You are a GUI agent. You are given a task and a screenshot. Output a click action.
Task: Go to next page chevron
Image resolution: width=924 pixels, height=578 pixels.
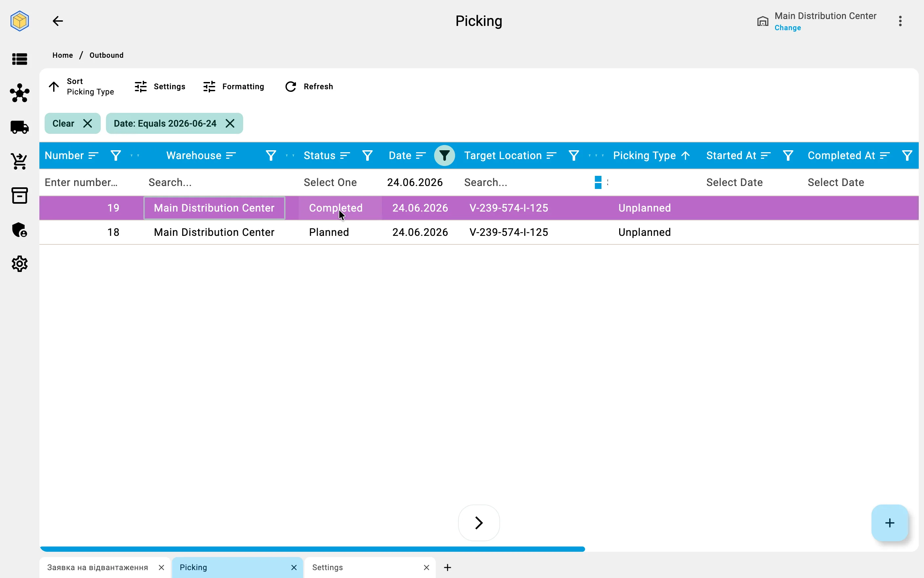click(479, 523)
